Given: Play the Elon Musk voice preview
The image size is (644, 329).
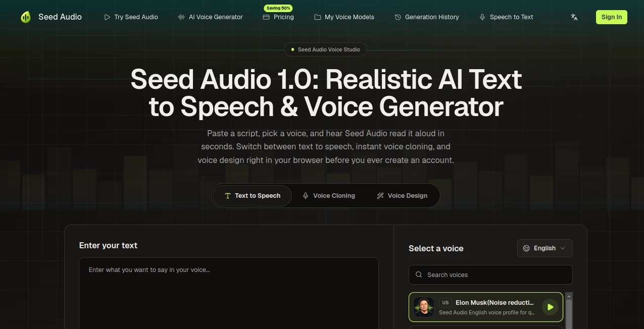Looking at the screenshot, I should click(x=550, y=307).
